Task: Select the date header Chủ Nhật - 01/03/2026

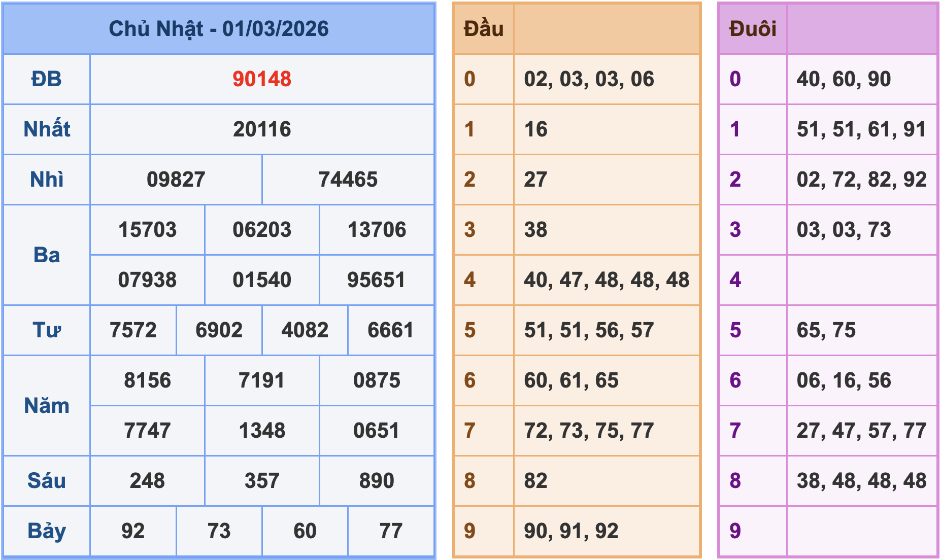Action: click(218, 30)
